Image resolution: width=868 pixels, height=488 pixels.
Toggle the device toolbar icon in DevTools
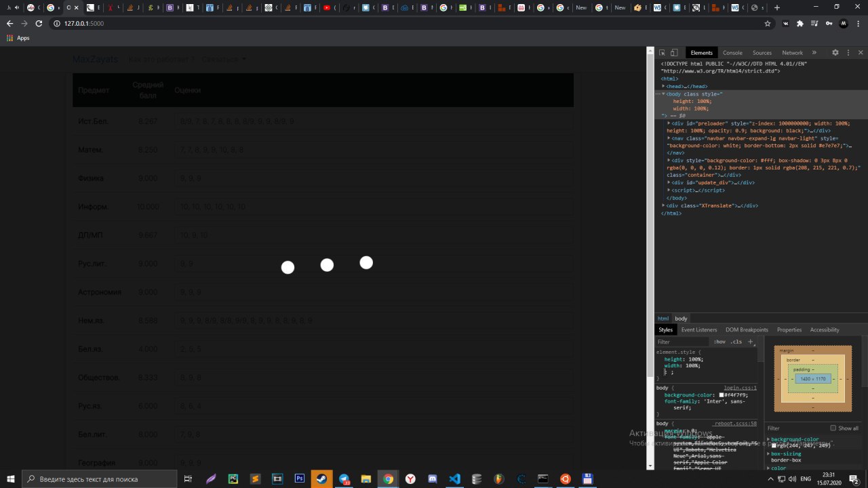pos(674,53)
